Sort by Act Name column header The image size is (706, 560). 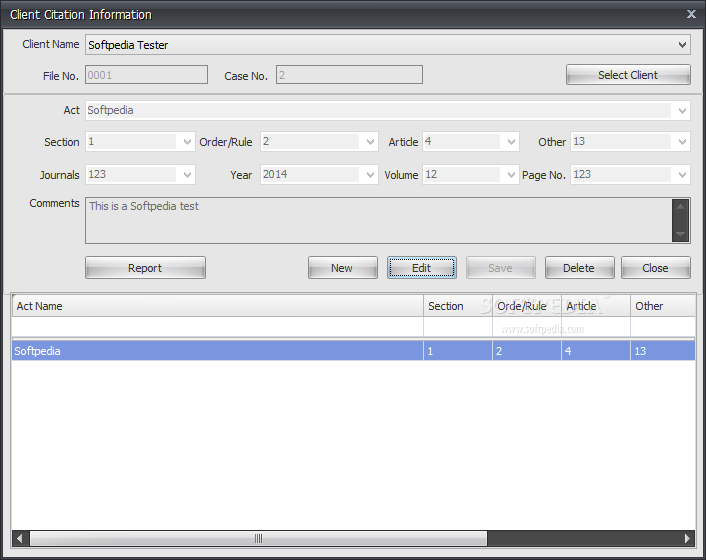coord(217,306)
